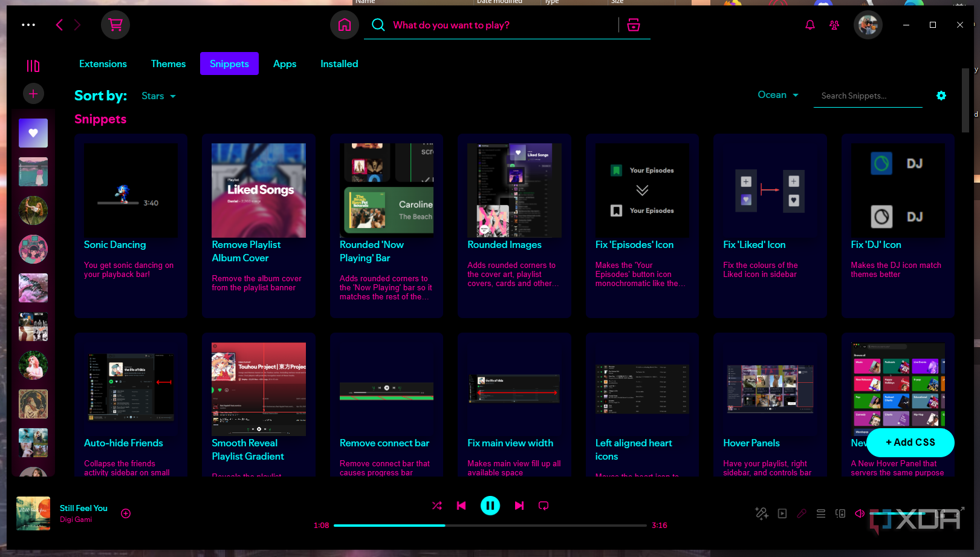Toggle shuffle playback

(437, 506)
